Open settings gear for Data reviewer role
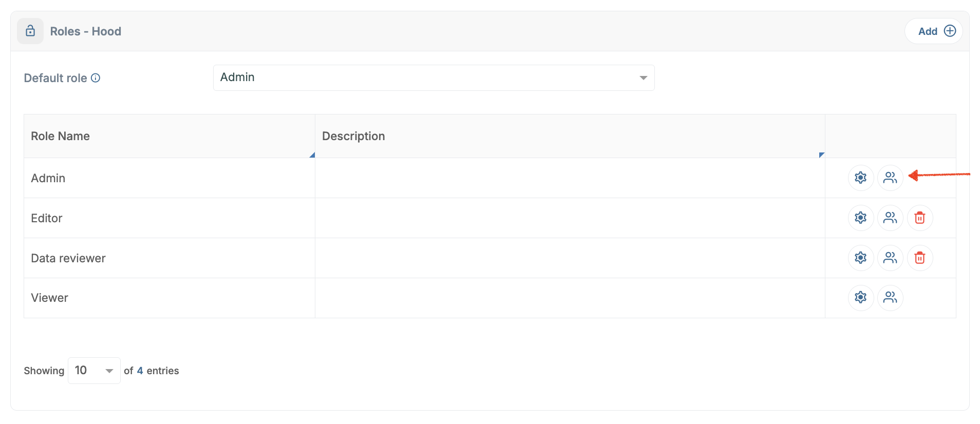 pos(860,258)
